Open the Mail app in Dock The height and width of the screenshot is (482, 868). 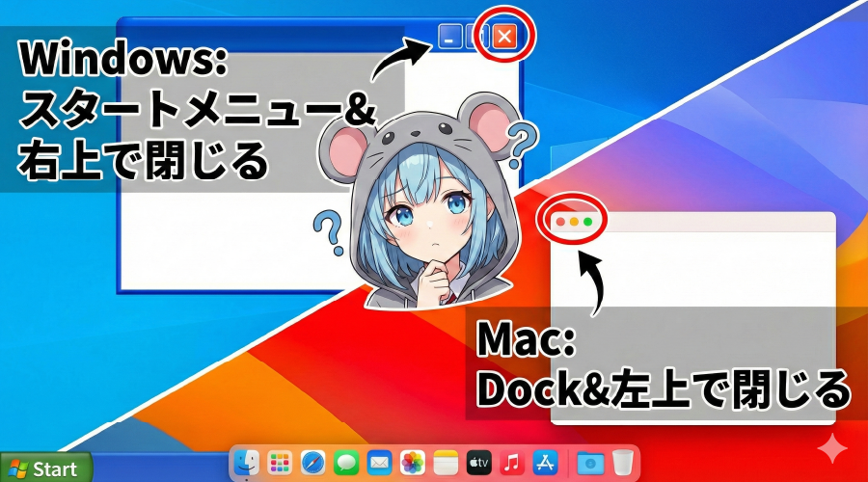[x=379, y=463]
